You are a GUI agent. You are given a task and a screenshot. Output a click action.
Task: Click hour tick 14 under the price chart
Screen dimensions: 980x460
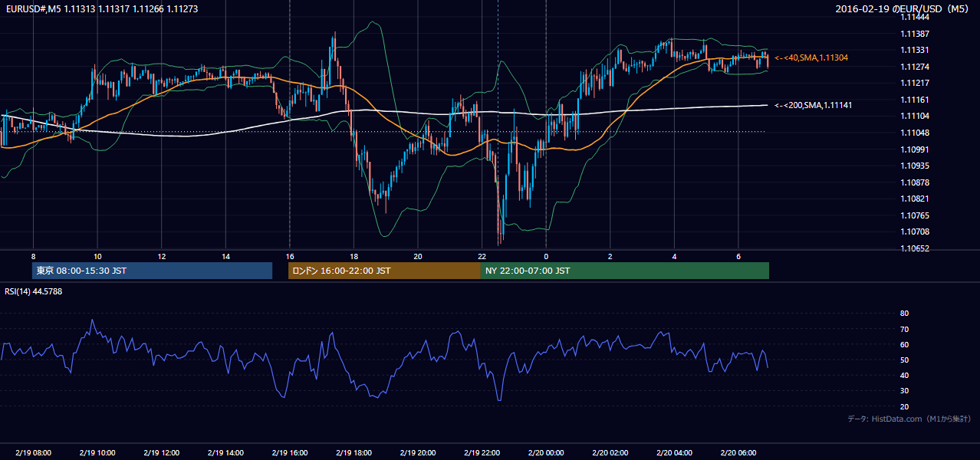click(x=225, y=256)
